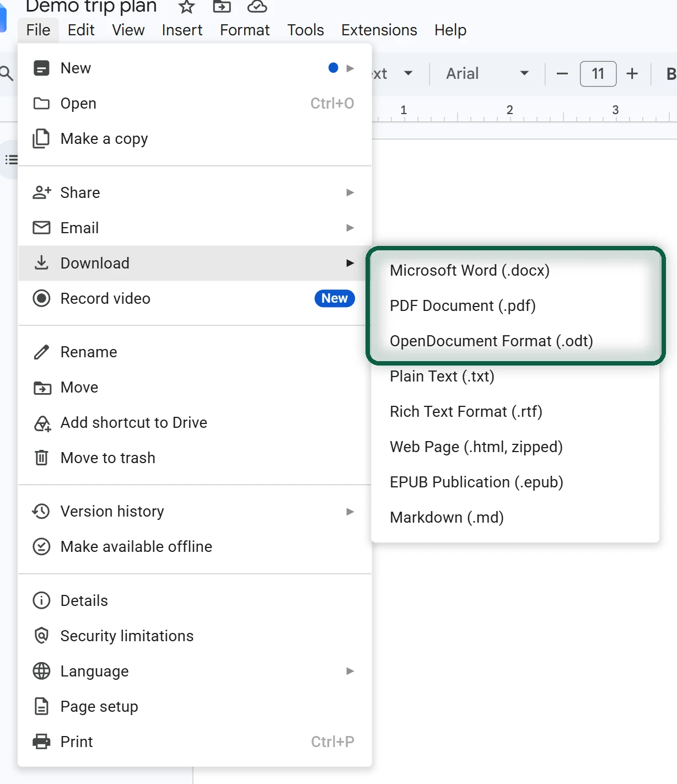The height and width of the screenshot is (784, 677).
Task: Download as Rich Text Format (.rtf)
Action: tap(515, 411)
